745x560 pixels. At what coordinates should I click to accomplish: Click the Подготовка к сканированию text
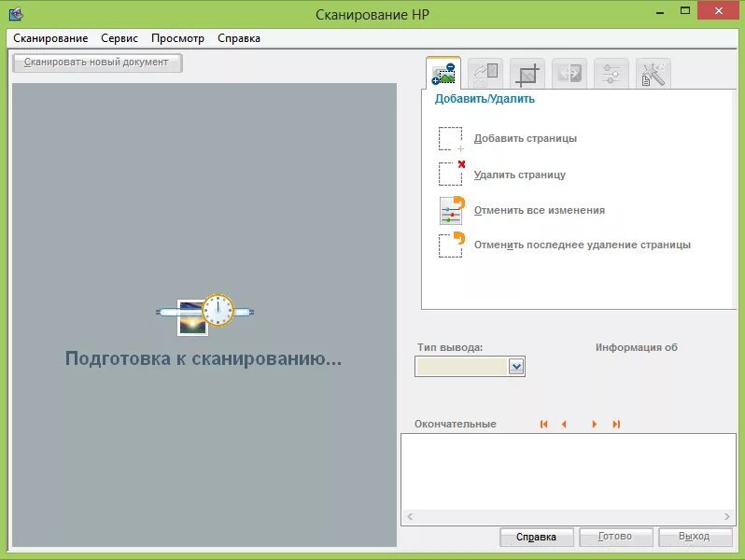[204, 358]
